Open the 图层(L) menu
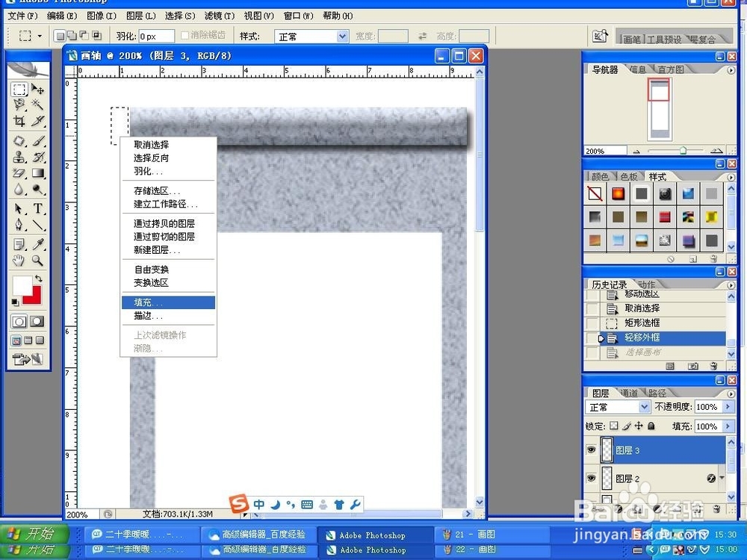This screenshot has width=747, height=560. (141, 16)
